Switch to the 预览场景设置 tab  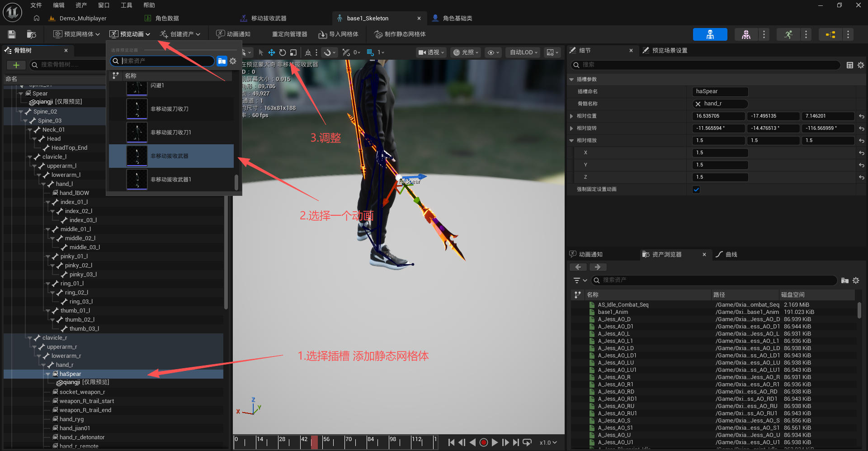point(665,51)
